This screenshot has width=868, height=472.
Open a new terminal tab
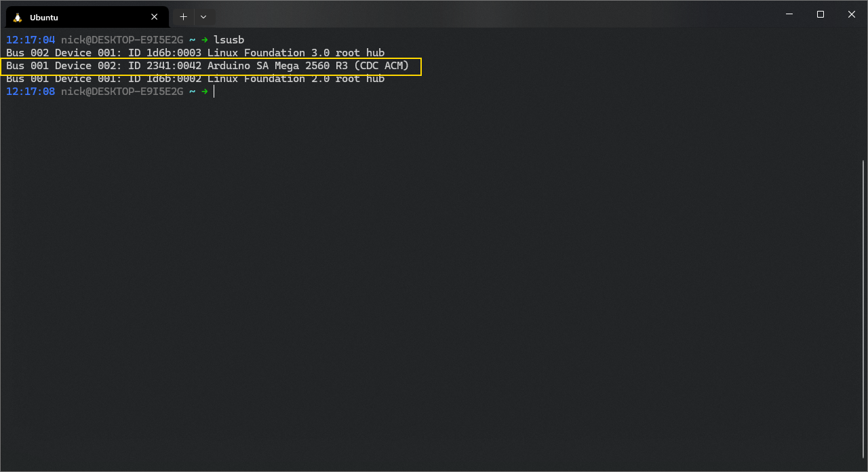(x=183, y=17)
